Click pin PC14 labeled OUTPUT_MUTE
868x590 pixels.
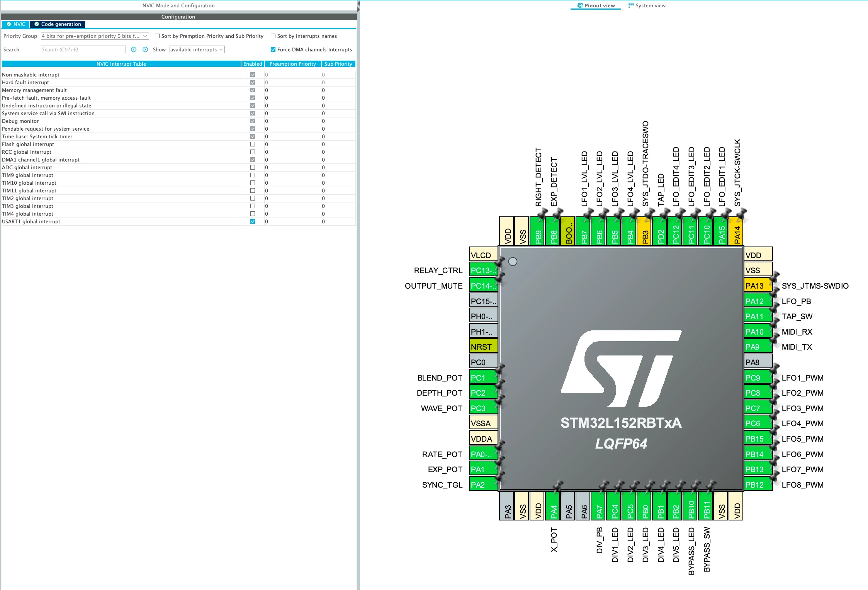483,286
